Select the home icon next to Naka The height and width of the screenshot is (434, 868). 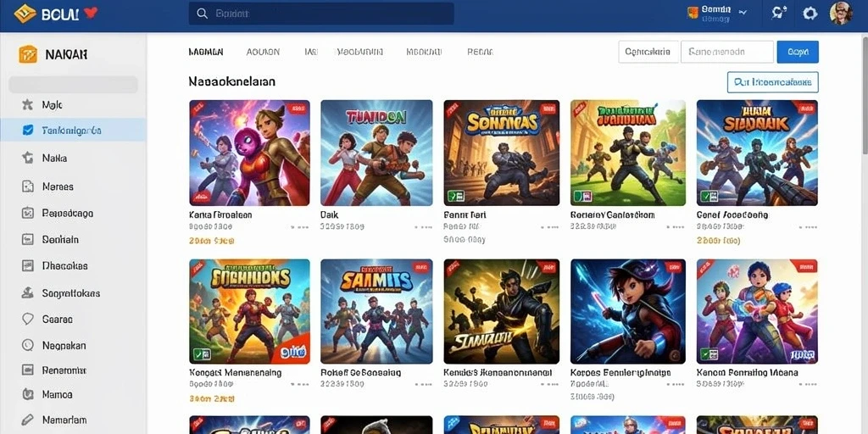pos(28,158)
